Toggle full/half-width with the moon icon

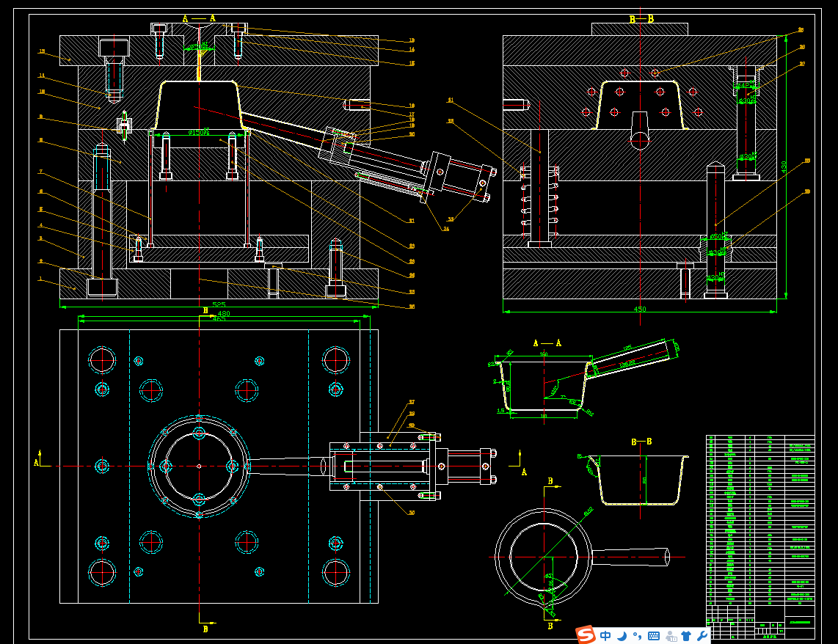click(622, 636)
